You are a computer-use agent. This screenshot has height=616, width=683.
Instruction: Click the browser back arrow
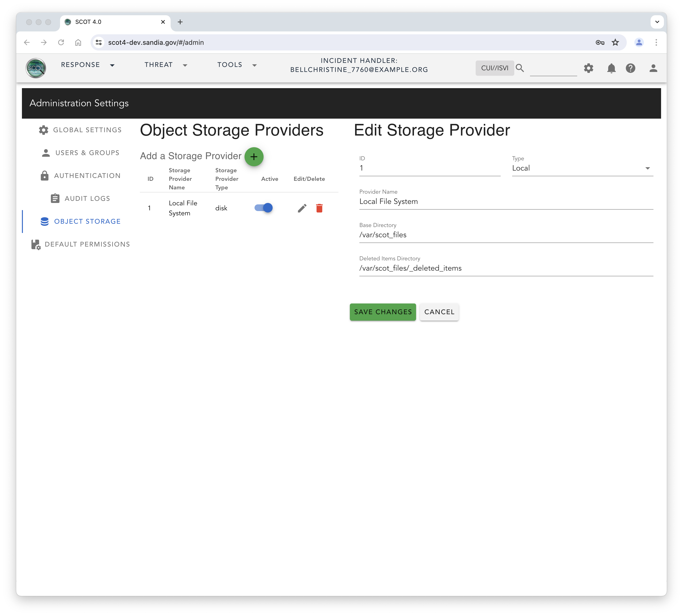[x=27, y=42]
